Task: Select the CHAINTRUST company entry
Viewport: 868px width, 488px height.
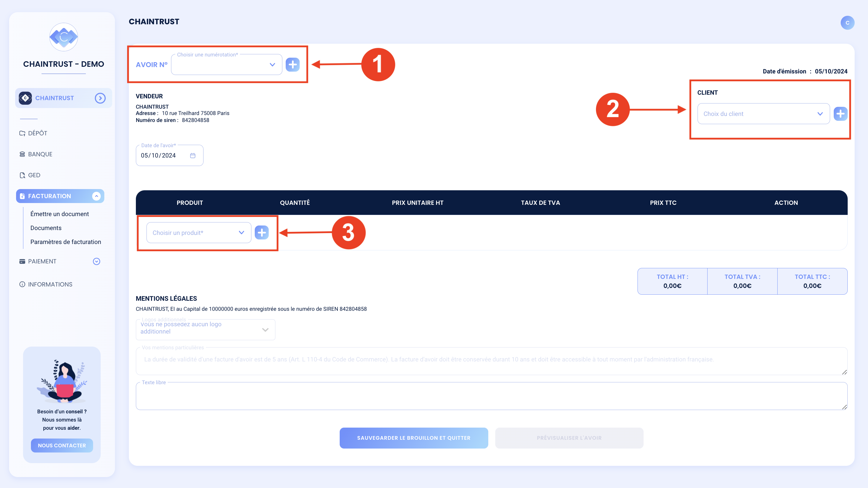Action: [x=64, y=98]
